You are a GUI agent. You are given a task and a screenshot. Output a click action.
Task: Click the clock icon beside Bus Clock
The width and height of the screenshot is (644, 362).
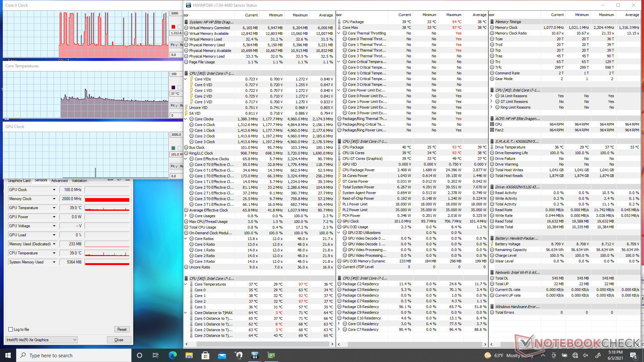(x=186, y=147)
